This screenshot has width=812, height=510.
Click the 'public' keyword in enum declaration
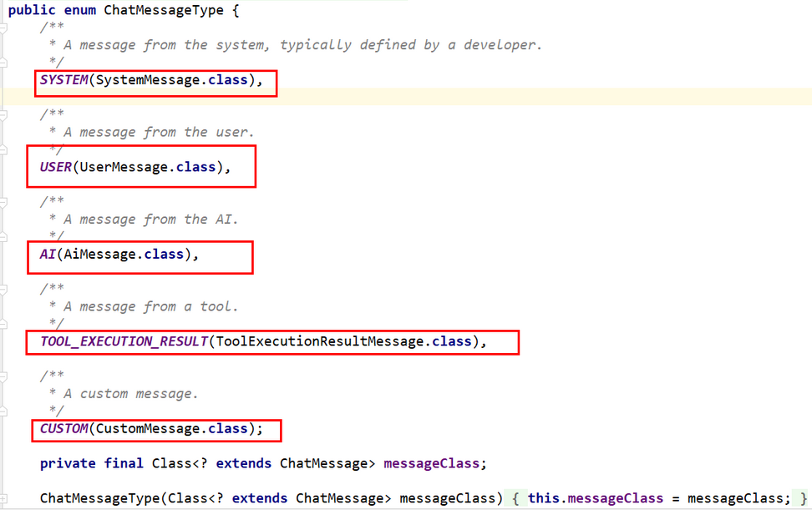point(32,10)
